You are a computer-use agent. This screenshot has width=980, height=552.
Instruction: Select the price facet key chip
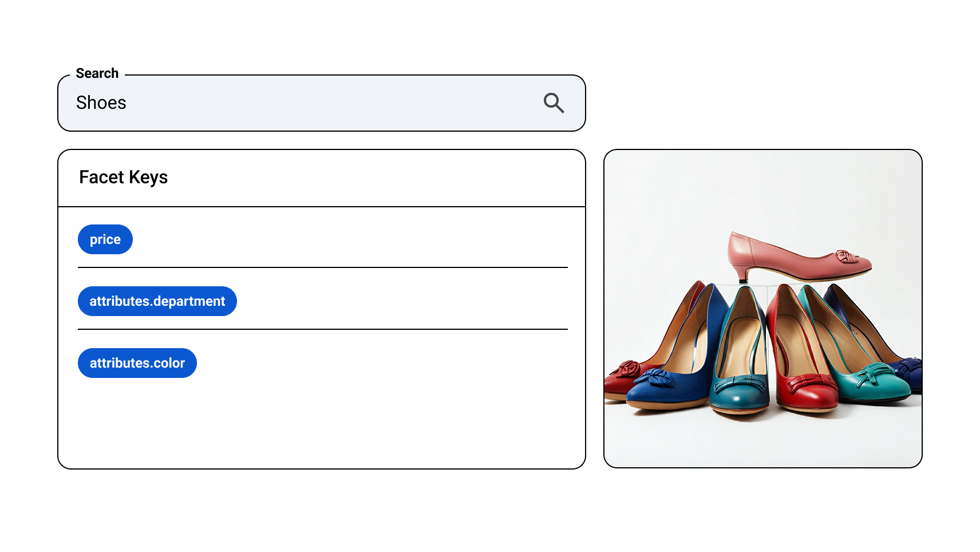point(105,239)
